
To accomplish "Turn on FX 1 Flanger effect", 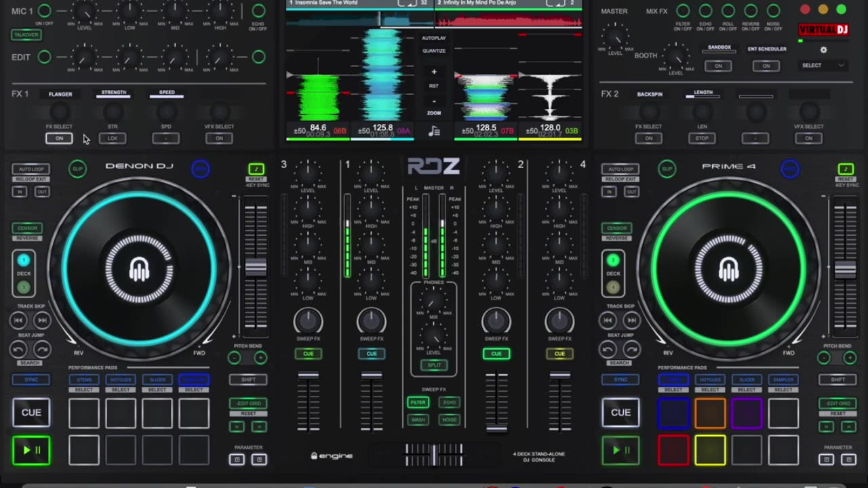I will [59, 138].
